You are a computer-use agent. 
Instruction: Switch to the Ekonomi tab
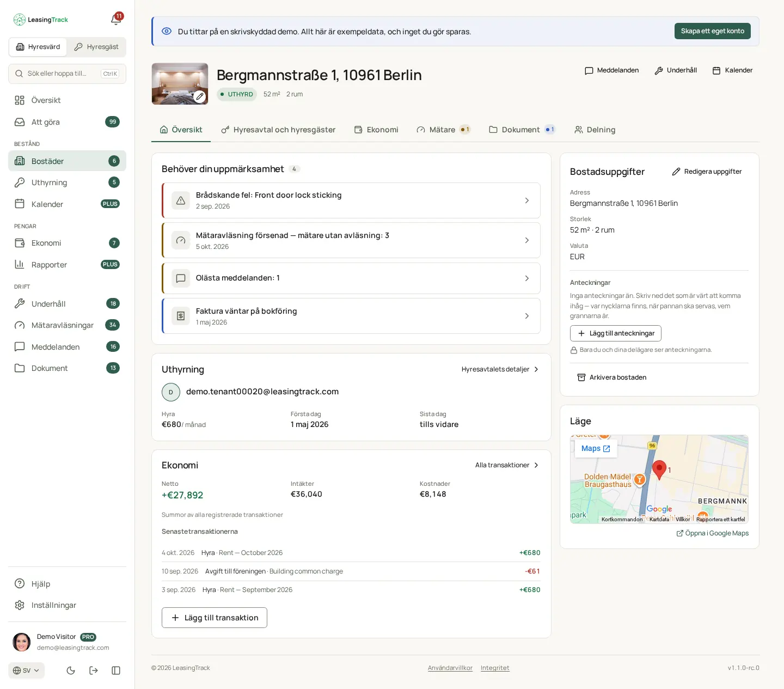coord(376,130)
